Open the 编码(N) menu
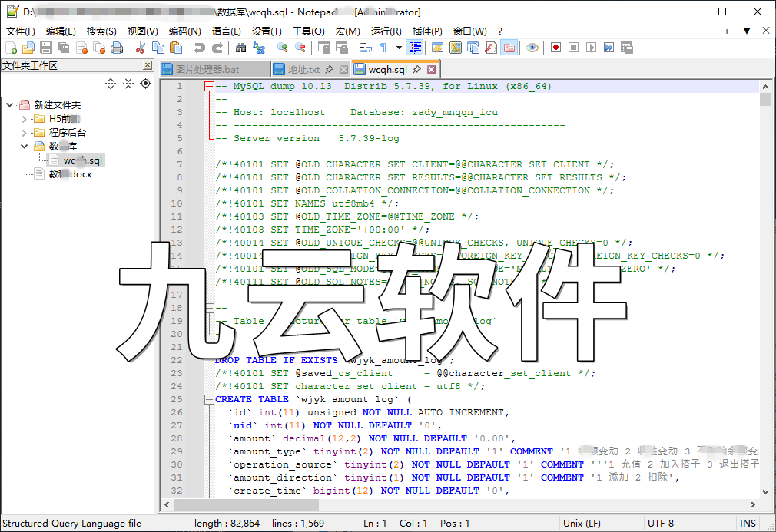 click(184, 31)
